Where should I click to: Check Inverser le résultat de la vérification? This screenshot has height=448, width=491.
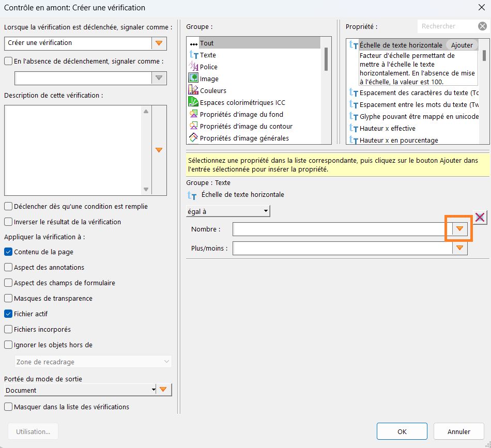click(x=8, y=222)
